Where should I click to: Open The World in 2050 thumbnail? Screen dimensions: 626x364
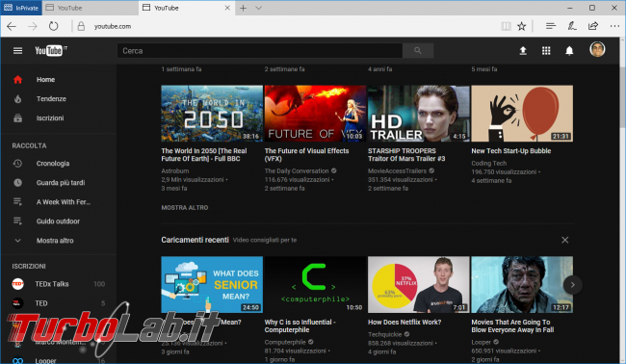[212, 114]
